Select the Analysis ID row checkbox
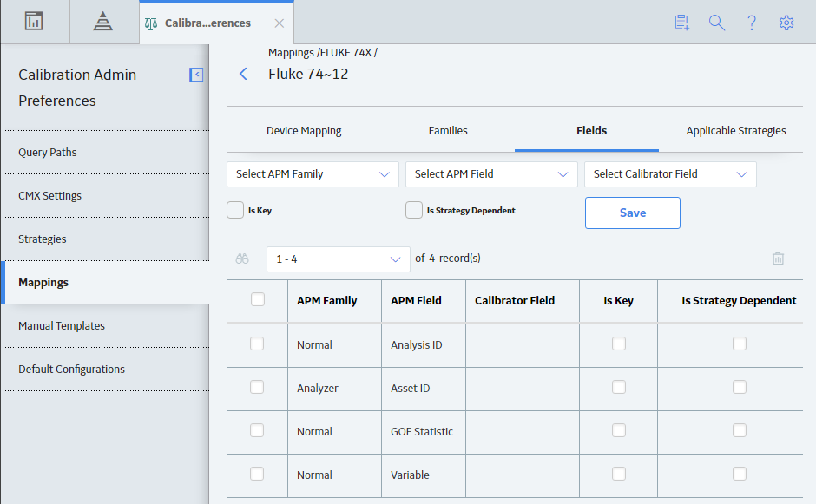Viewport: 816px width, 504px height. tap(257, 344)
